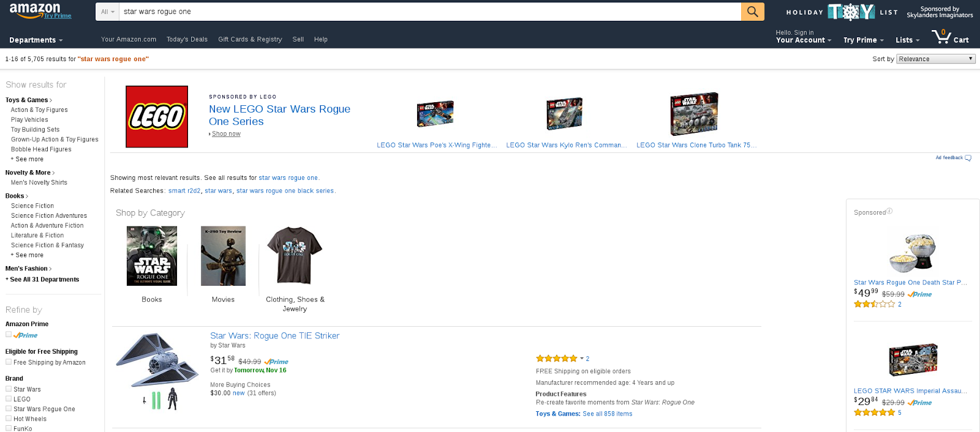Open Star Wars Rogue One Death Star P... title

[x=910, y=283]
